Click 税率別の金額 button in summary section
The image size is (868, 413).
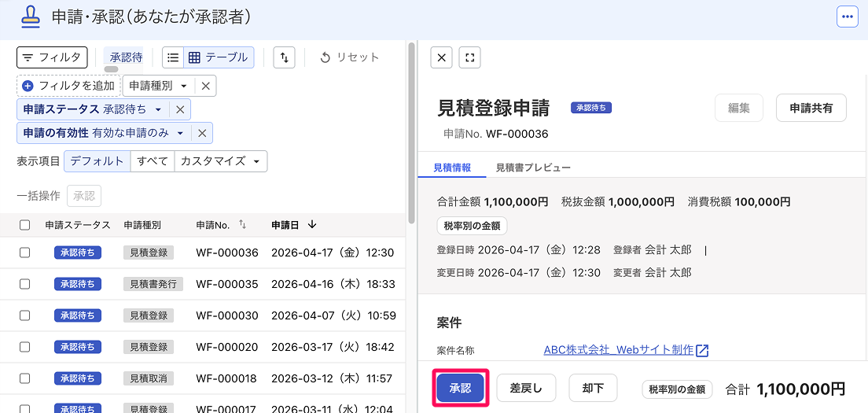click(x=472, y=226)
